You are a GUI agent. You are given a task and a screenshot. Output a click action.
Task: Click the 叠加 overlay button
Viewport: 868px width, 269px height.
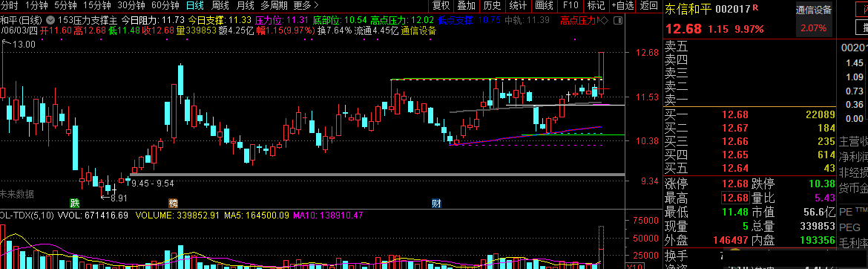[x=466, y=5]
